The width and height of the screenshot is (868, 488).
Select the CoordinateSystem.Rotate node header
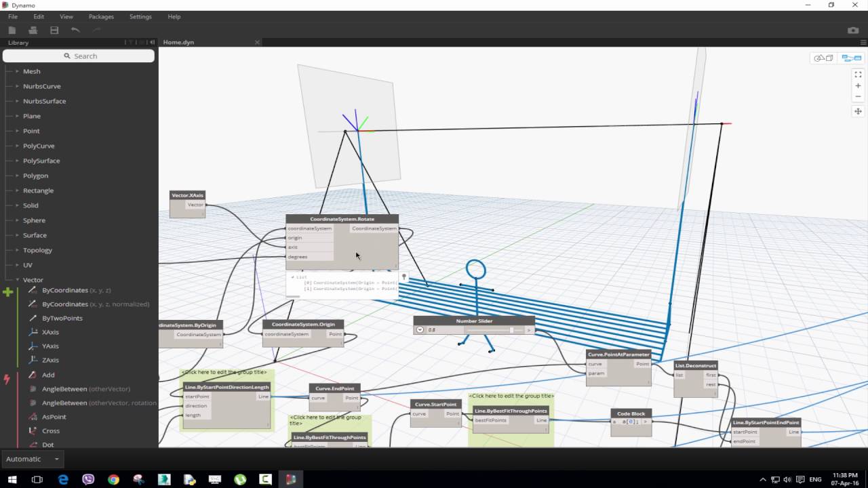click(x=342, y=219)
